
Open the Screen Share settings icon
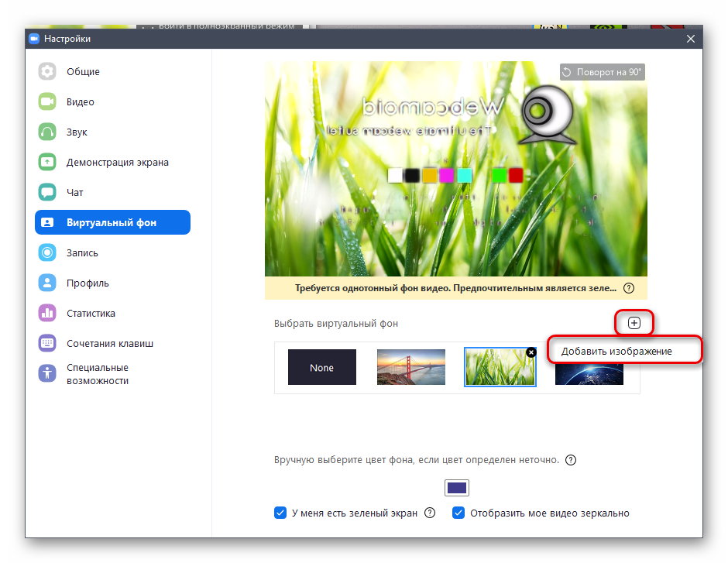click(47, 163)
